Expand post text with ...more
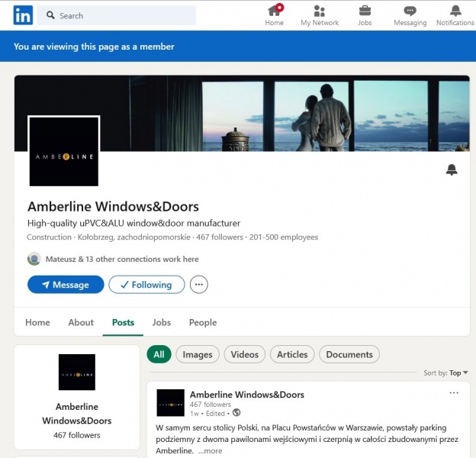The height and width of the screenshot is (458, 476). [x=210, y=450]
